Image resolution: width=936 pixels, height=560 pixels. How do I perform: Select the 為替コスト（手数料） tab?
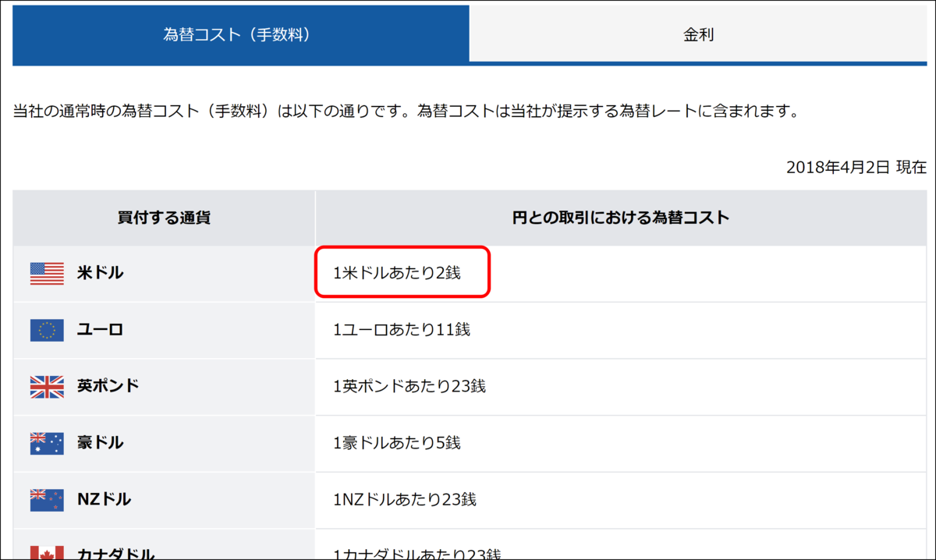click(x=239, y=34)
